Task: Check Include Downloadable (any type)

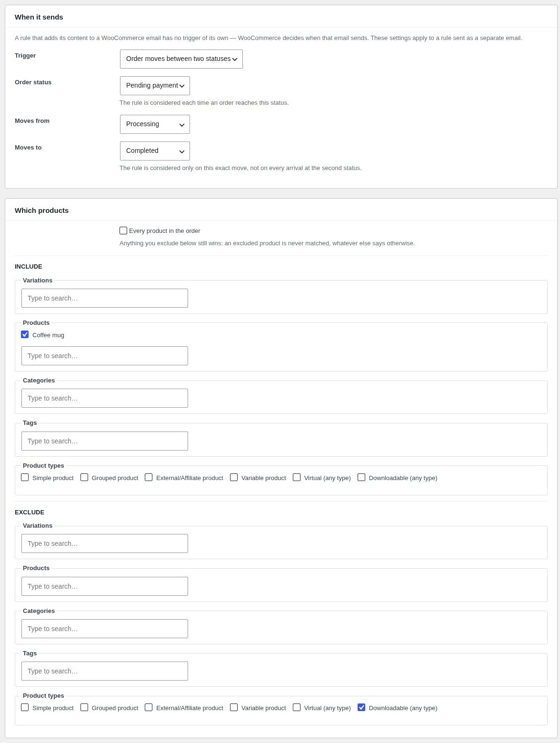Action: [361, 477]
